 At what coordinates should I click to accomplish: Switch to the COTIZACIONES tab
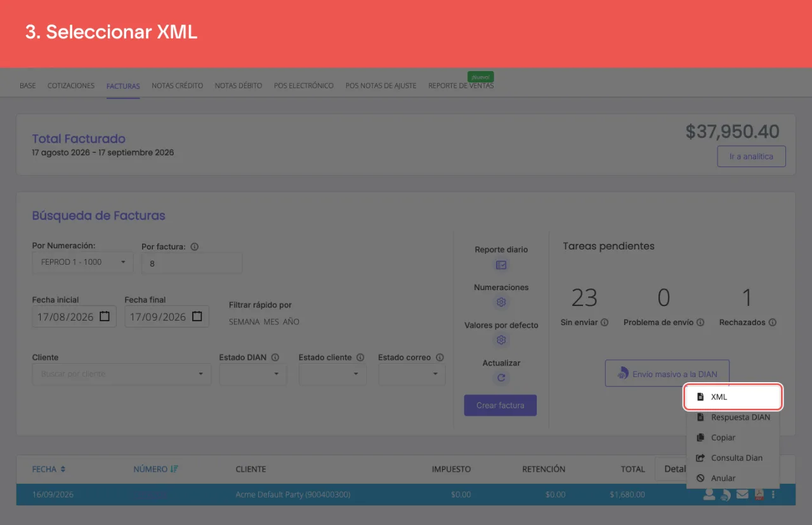[x=71, y=86]
